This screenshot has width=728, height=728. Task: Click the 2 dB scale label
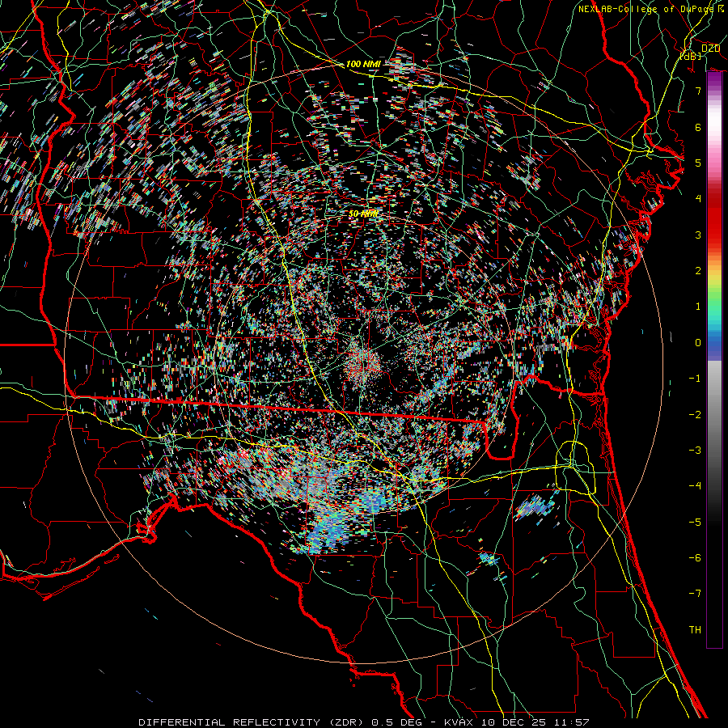click(698, 271)
